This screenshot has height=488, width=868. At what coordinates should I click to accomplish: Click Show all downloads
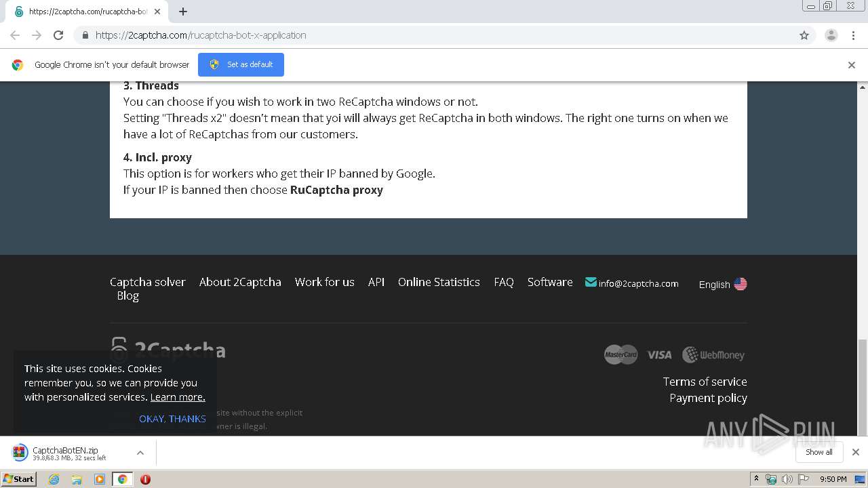pos(819,452)
